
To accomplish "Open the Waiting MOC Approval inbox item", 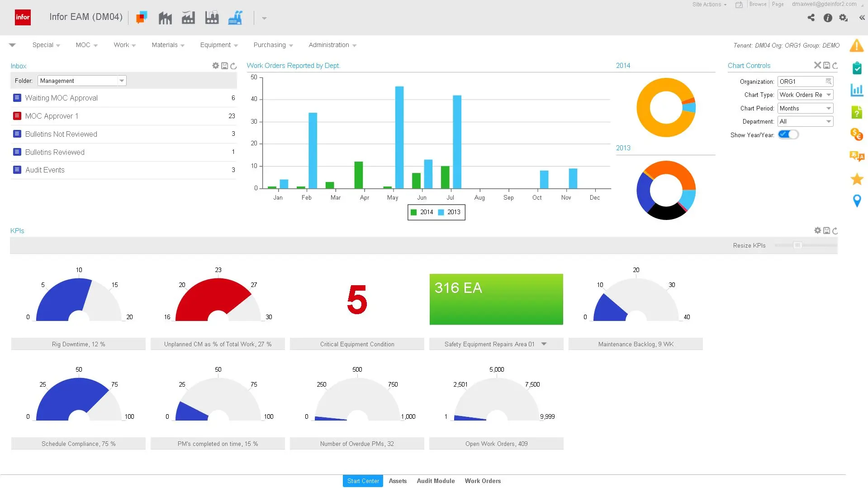I will point(62,98).
